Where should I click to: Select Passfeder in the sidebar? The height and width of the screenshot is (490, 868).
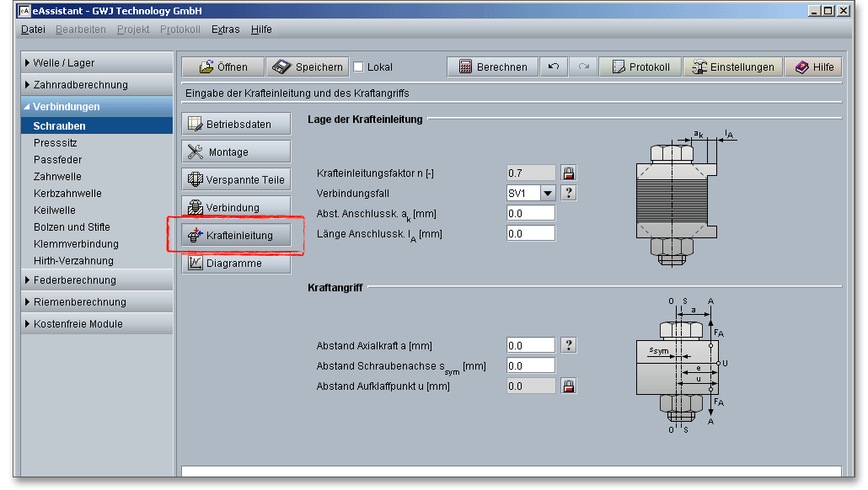57,160
